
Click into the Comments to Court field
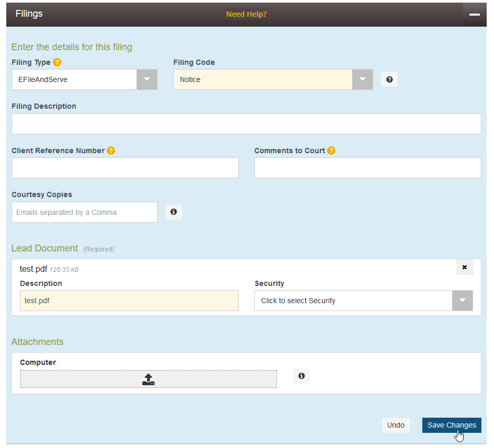[x=367, y=168]
